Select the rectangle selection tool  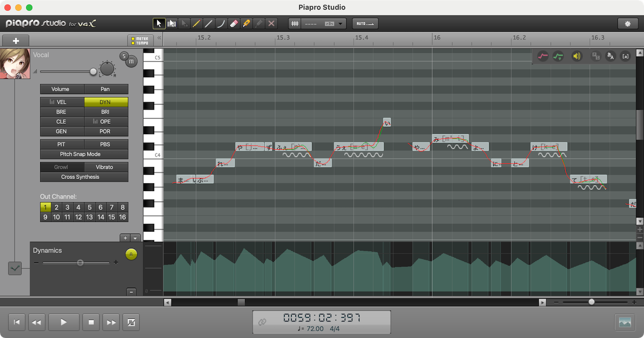172,23
